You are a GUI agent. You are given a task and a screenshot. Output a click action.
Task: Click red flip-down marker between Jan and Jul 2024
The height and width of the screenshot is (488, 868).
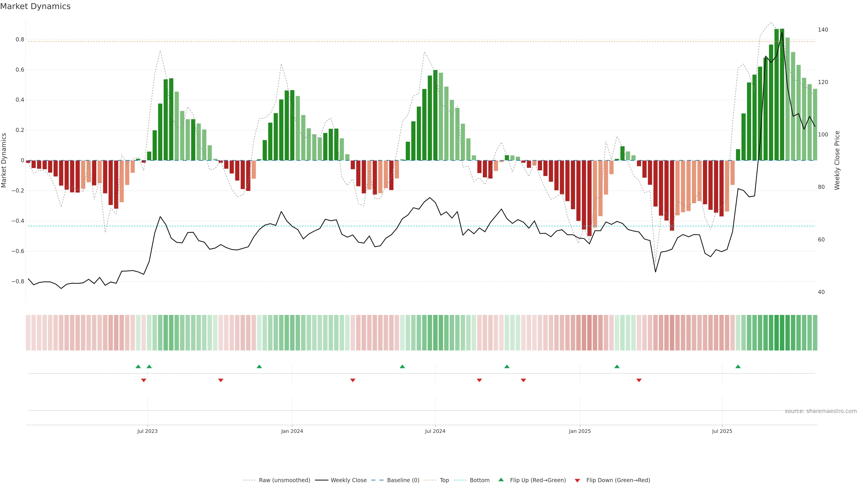(x=353, y=380)
